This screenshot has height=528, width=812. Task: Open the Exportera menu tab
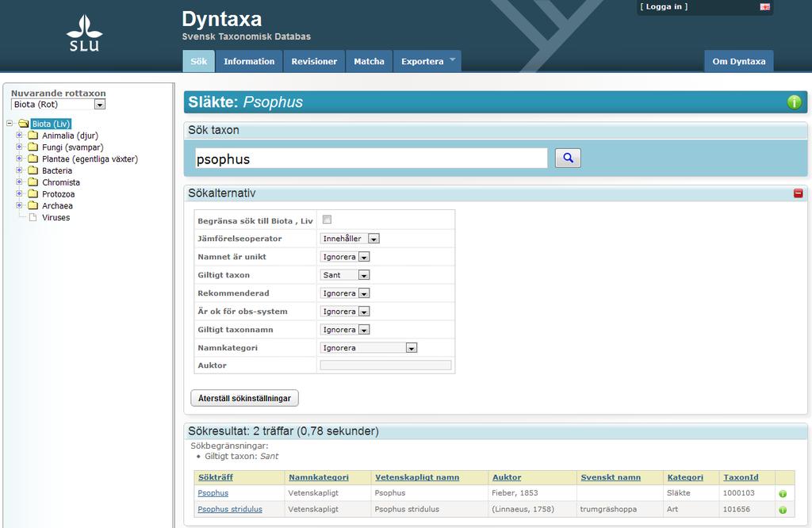pos(427,61)
